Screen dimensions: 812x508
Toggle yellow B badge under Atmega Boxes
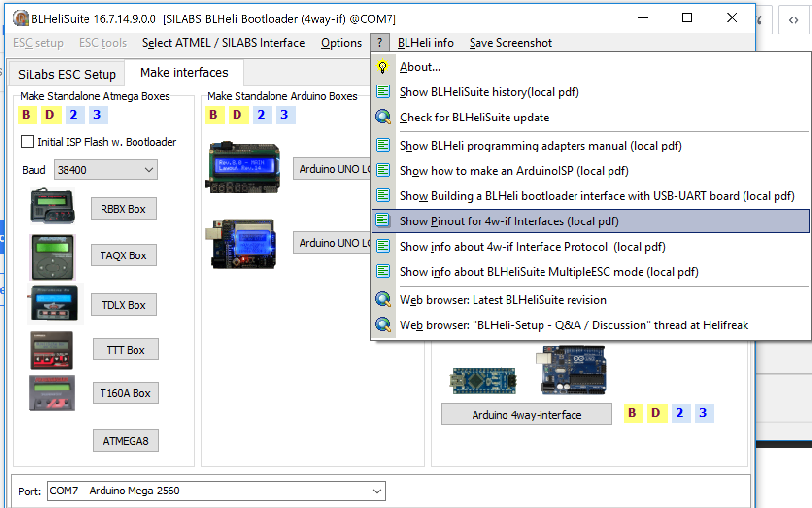26,115
